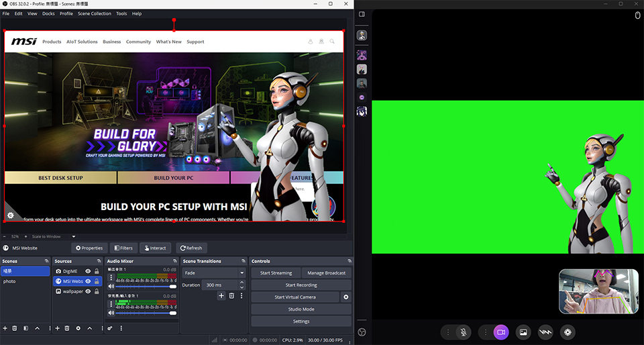The height and width of the screenshot is (345, 644).
Task: Open second audio channel three-dot options
Action: (111, 304)
